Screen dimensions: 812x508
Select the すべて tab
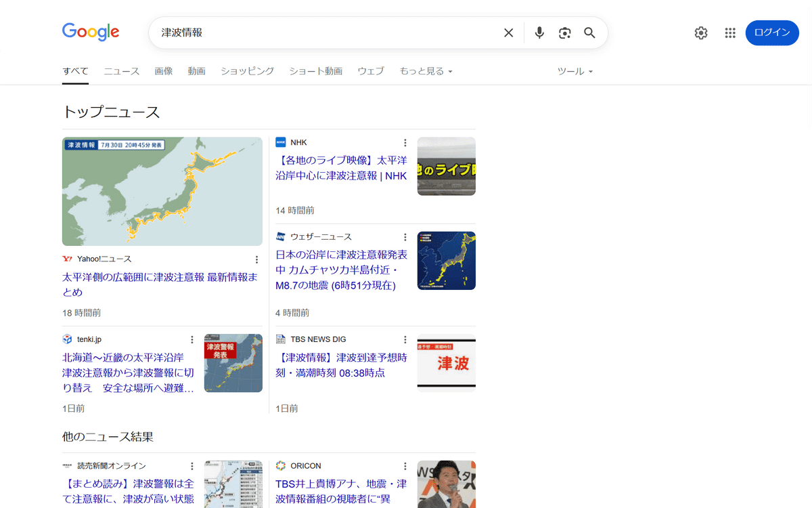pyautogui.click(x=75, y=71)
